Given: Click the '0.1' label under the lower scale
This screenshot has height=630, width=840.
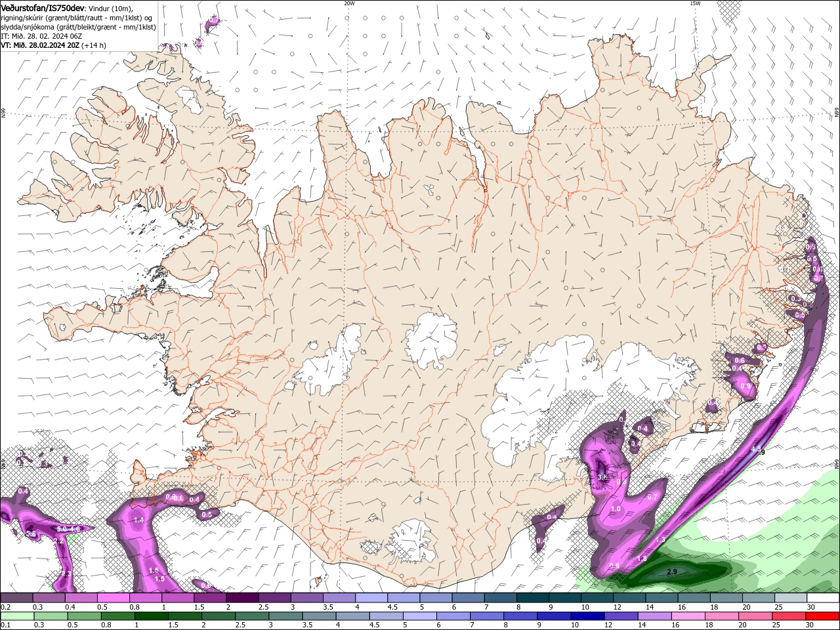Looking at the screenshot, I should (x=5, y=625).
